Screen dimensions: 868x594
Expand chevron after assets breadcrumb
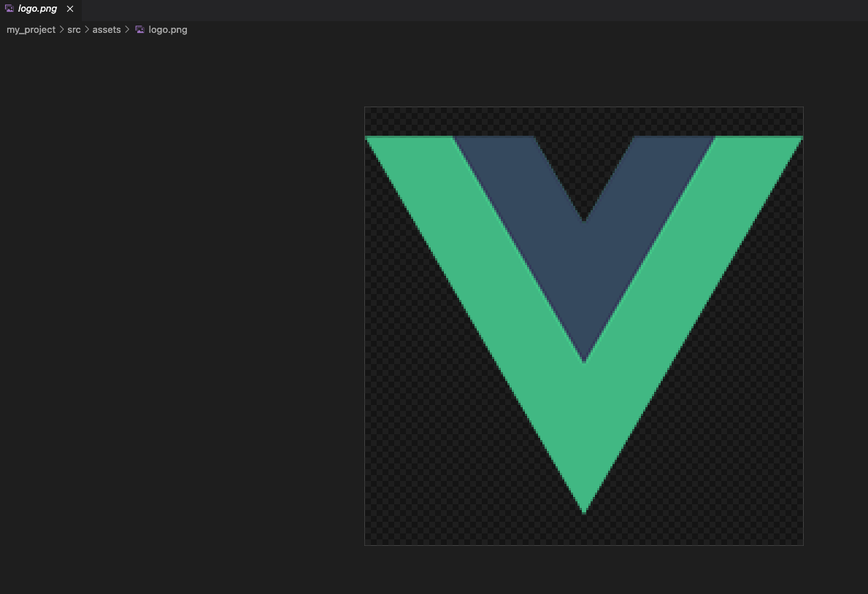pyautogui.click(x=127, y=29)
